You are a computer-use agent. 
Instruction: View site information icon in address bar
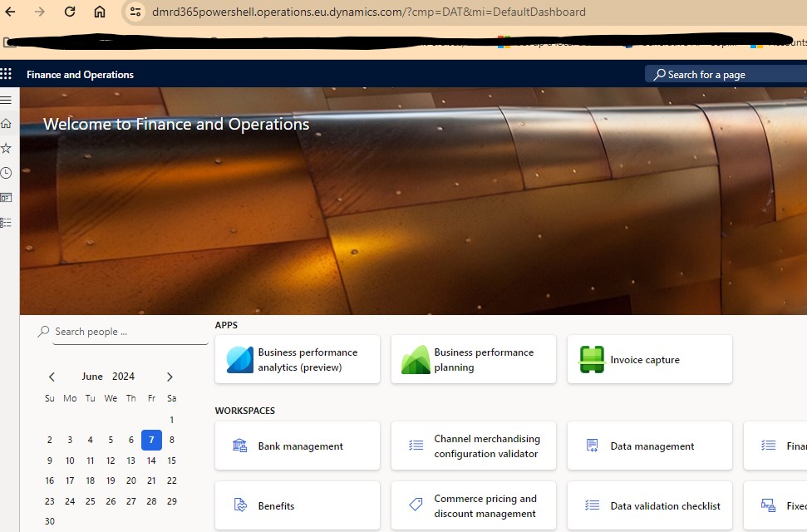tap(135, 12)
